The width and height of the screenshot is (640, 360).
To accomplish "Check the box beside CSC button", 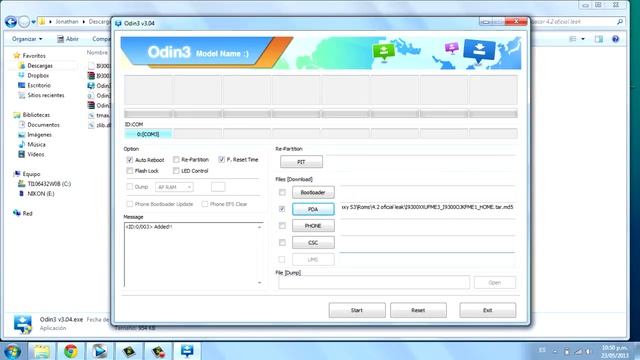I will pyautogui.click(x=282, y=242).
